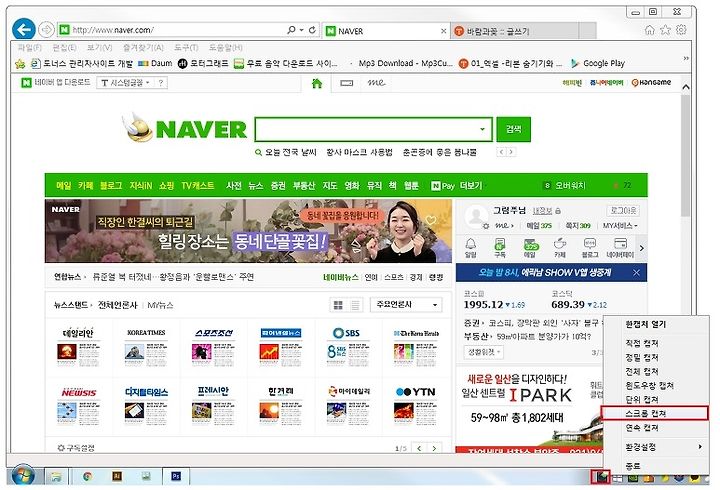Open the 'me' icon in the Naver toolbar
Viewport: 720px width, 490px height.
[x=376, y=83]
